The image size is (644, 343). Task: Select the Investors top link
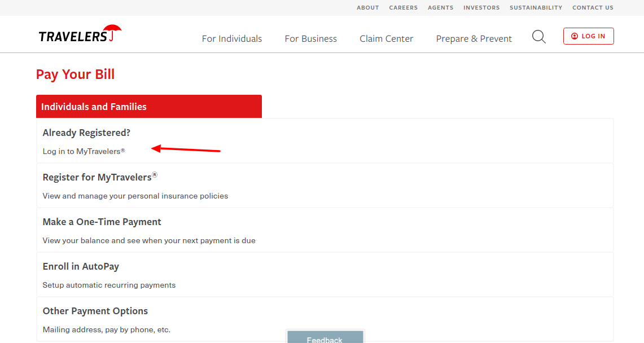click(481, 8)
